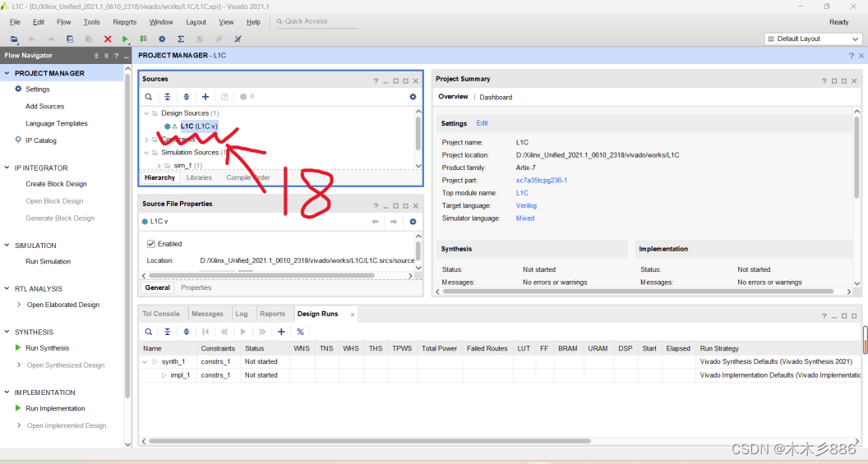The width and height of the screenshot is (868, 464).
Task: Switch to the Messages tab
Action: pyautogui.click(x=207, y=314)
